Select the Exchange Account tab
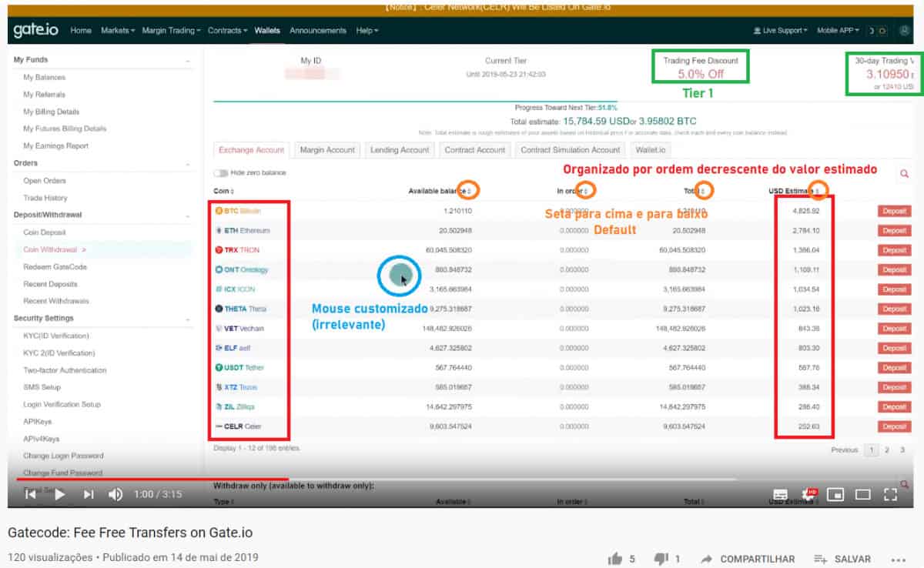Screen dimensions: 924x568 pos(251,150)
